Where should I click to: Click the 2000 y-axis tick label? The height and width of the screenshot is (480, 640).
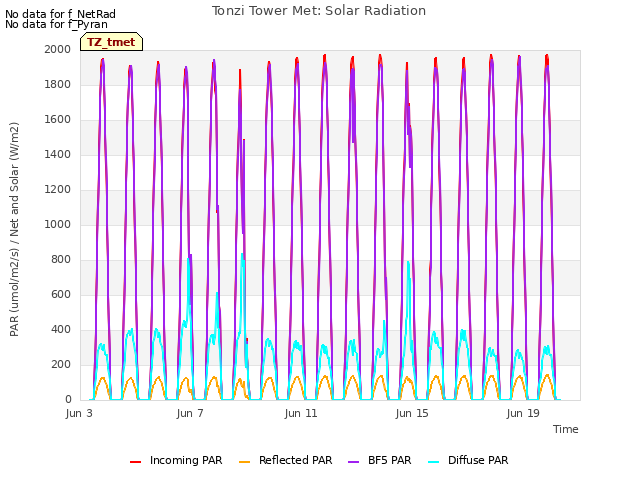(58, 49)
